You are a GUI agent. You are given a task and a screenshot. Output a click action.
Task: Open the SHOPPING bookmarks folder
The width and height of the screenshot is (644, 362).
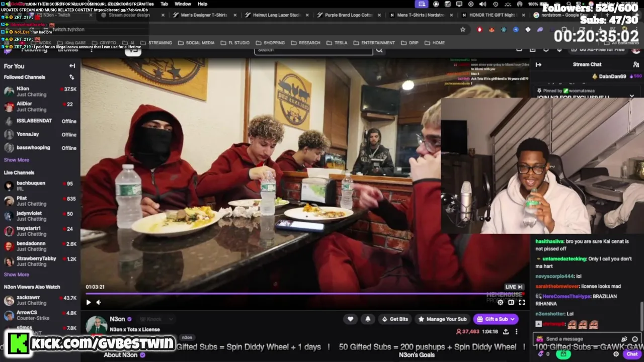(270, 43)
